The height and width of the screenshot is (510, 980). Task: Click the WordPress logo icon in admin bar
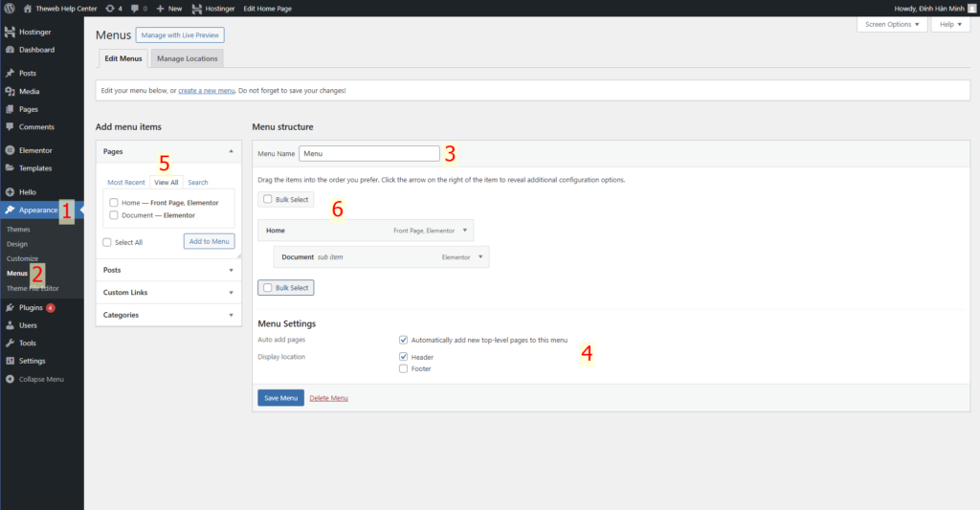[x=10, y=8]
